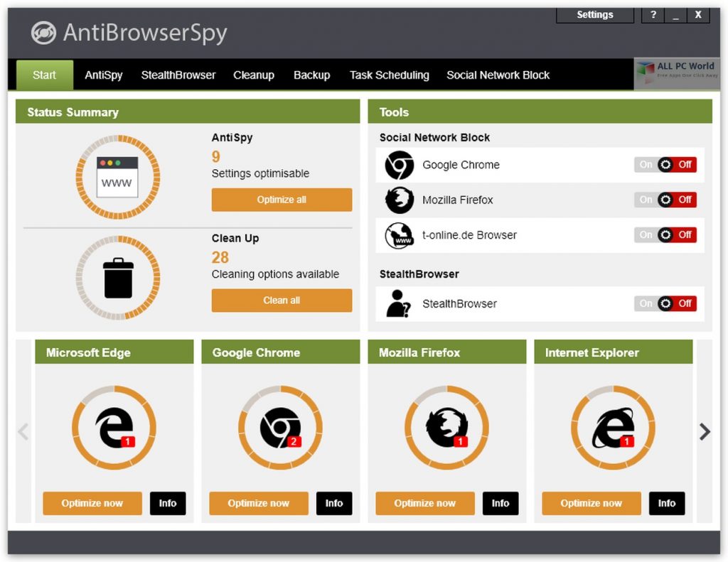Click the Status Summary panel header
This screenshot has width=728, height=562.
pyautogui.click(x=188, y=112)
